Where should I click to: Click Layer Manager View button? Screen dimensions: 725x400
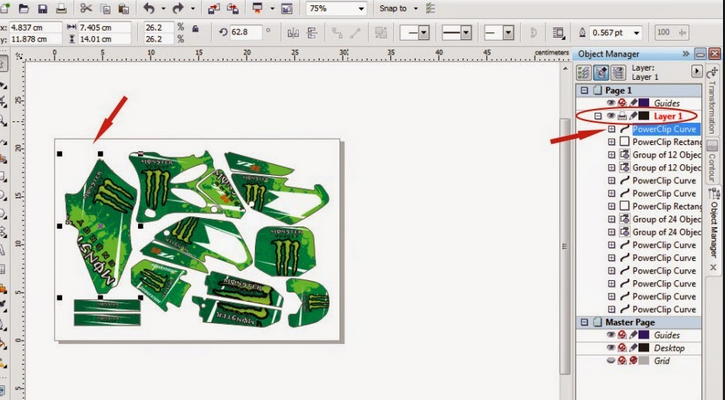619,72
